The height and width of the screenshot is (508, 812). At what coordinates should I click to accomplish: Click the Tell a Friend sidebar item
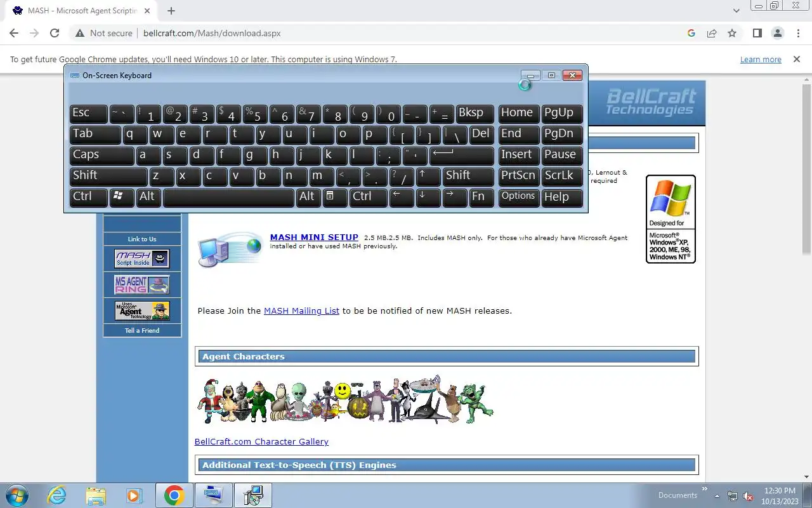pyautogui.click(x=142, y=330)
